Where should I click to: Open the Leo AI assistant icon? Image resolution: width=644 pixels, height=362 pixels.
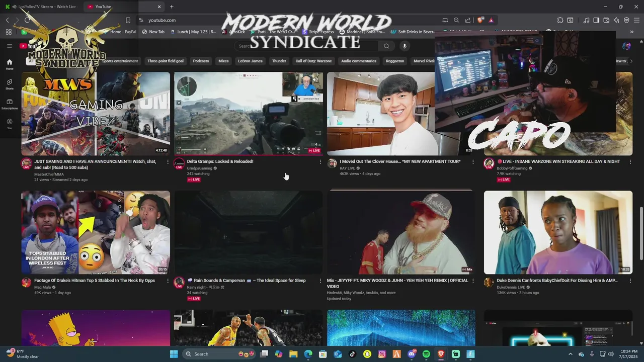pyautogui.click(x=616, y=20)
